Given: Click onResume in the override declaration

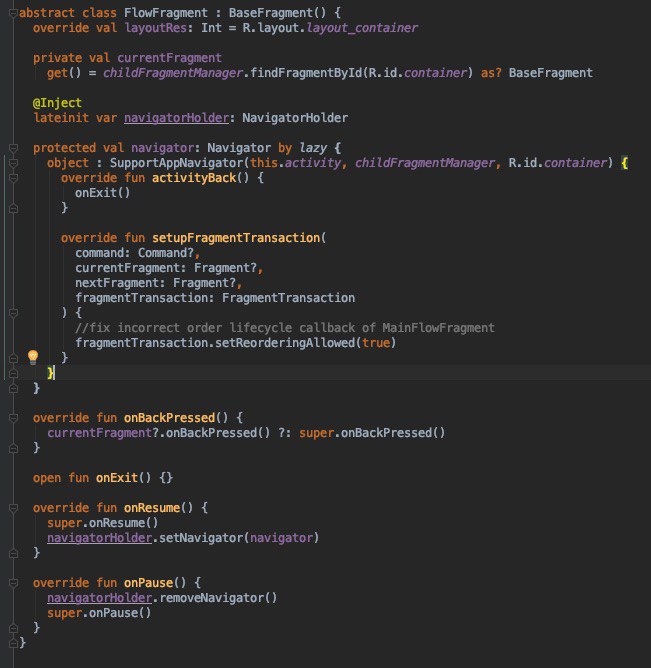Looking at the screenshot, I should click(x=152, y=508).
